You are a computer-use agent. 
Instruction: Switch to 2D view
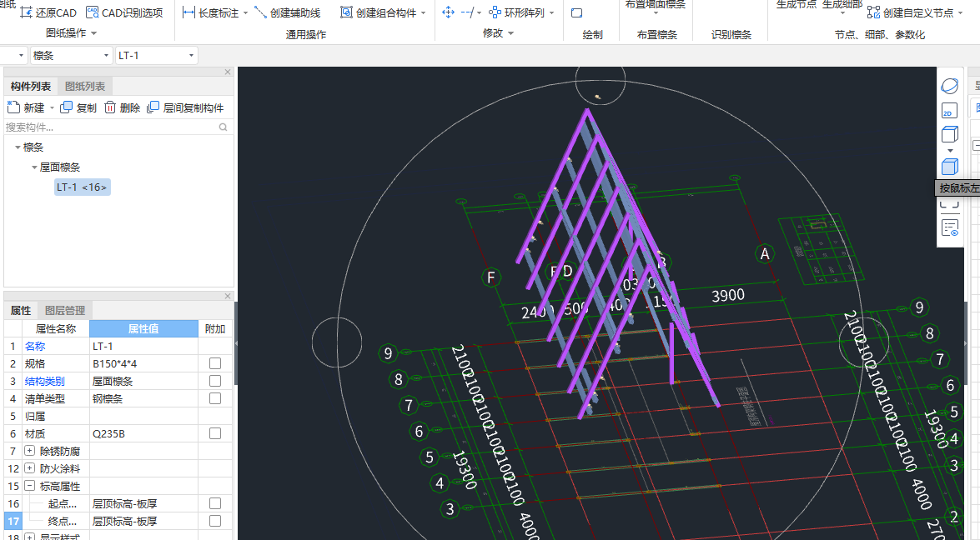949,111
